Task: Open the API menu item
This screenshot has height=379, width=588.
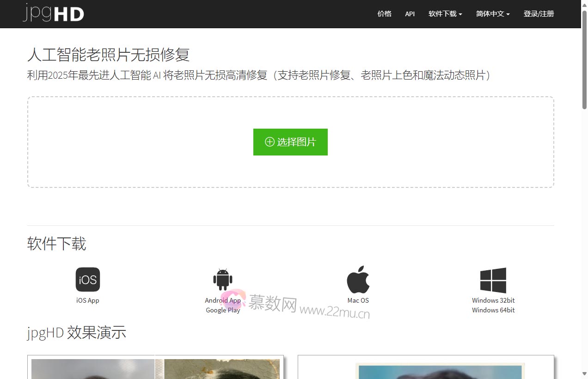Action: pyautogui.click(x=410, y=14)
